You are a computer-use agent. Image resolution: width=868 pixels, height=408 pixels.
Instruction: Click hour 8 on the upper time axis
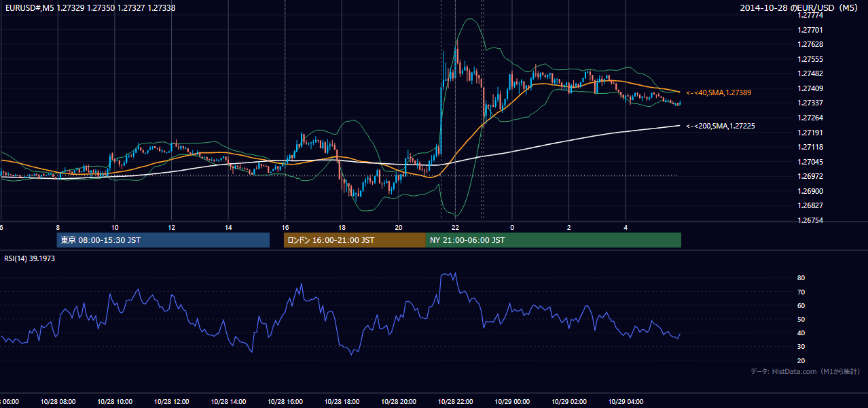58,227
